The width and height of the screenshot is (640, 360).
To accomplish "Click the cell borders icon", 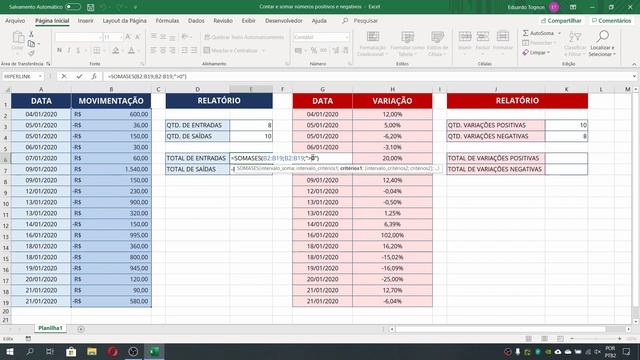I will (x=97, y=50).
